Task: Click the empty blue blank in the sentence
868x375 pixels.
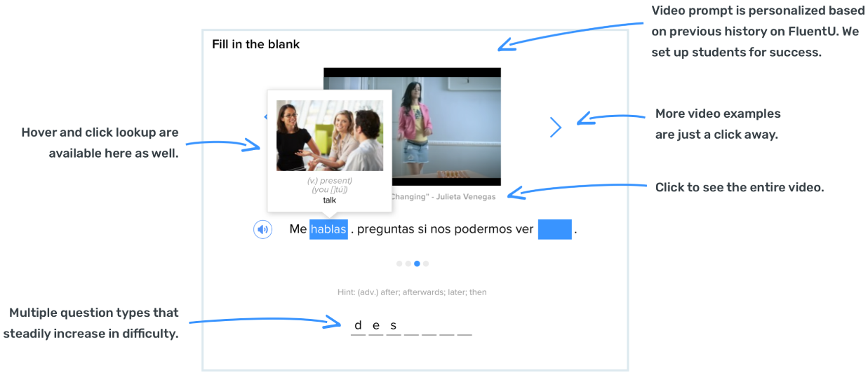Action: click(x=554, y=229)
